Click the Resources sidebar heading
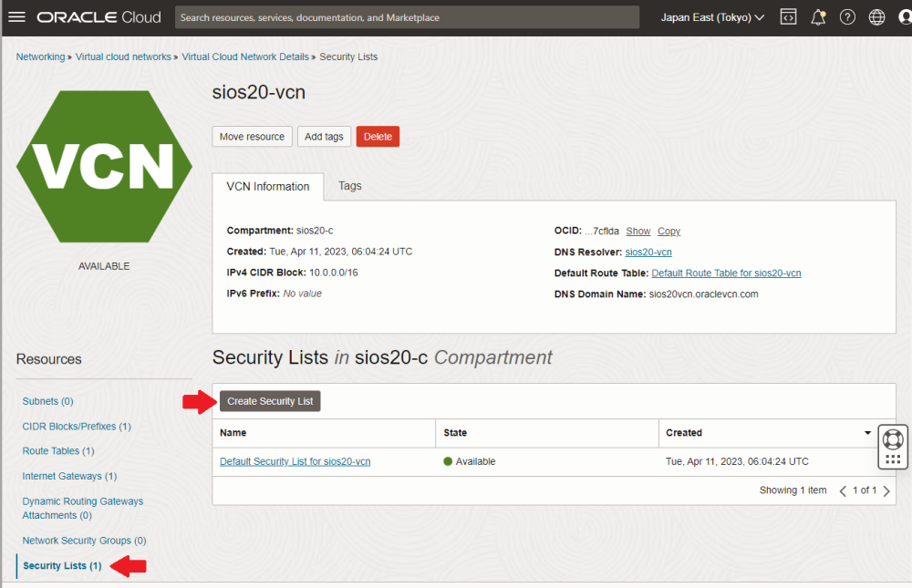912x588 pixels. tap(49, 359)
